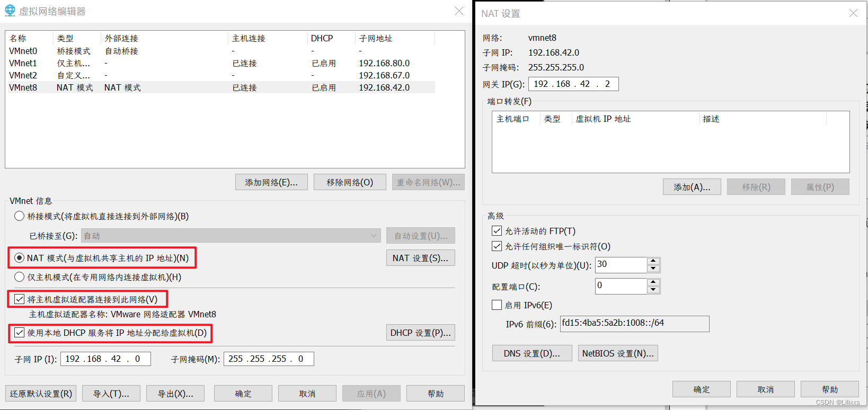Open DNS 设置(D)... button
This screenshot has width=868, height=410.
pyautogui.click(x=532, y=353)
